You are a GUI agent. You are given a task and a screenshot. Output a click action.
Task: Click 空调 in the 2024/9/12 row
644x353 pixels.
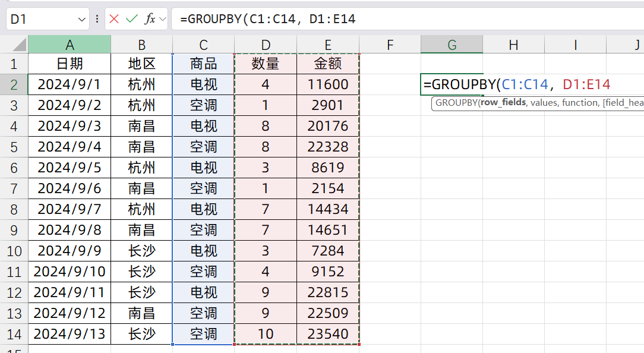click(x=203, y=313)
